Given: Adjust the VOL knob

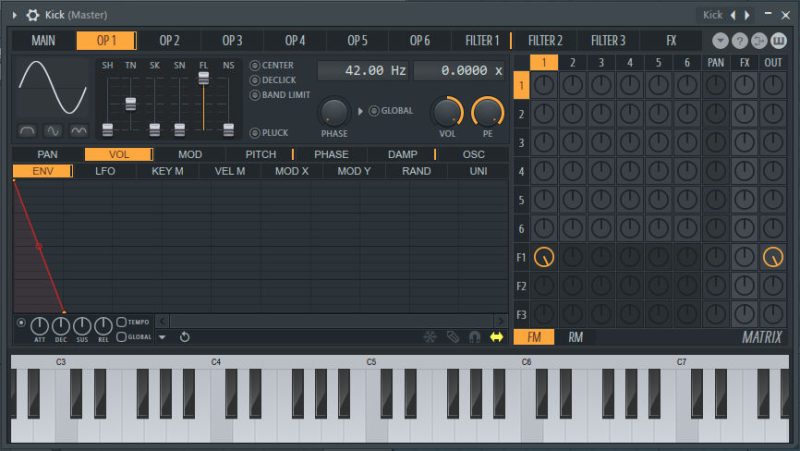Looking at the screenshot, I should 447,113.
